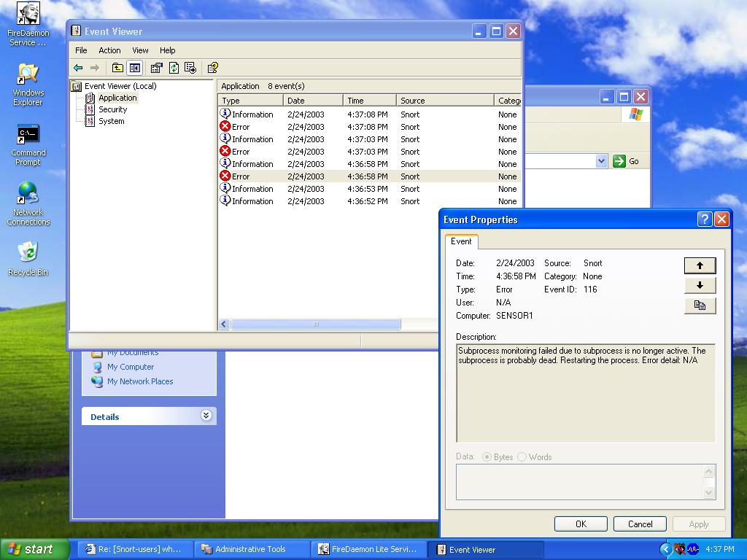Expand the Details panel chevron

(206, 416)
